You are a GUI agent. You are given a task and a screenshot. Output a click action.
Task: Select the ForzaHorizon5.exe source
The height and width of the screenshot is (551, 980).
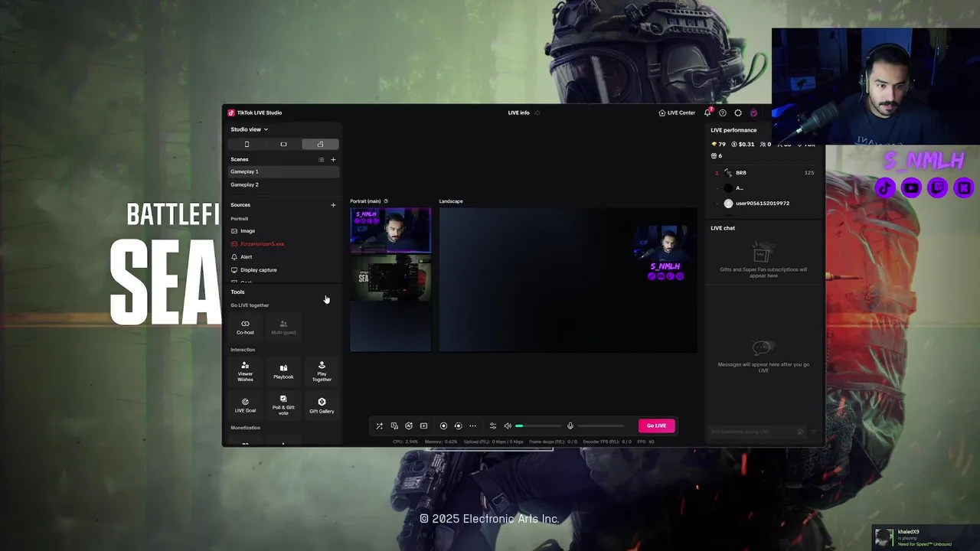[x=283, y=244]
